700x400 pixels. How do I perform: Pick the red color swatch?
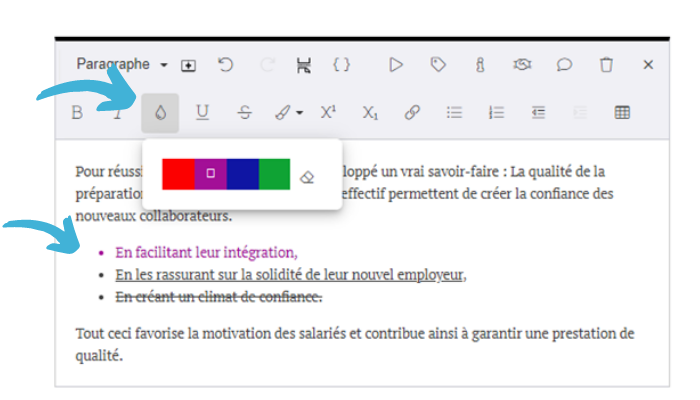click(178, 174)
